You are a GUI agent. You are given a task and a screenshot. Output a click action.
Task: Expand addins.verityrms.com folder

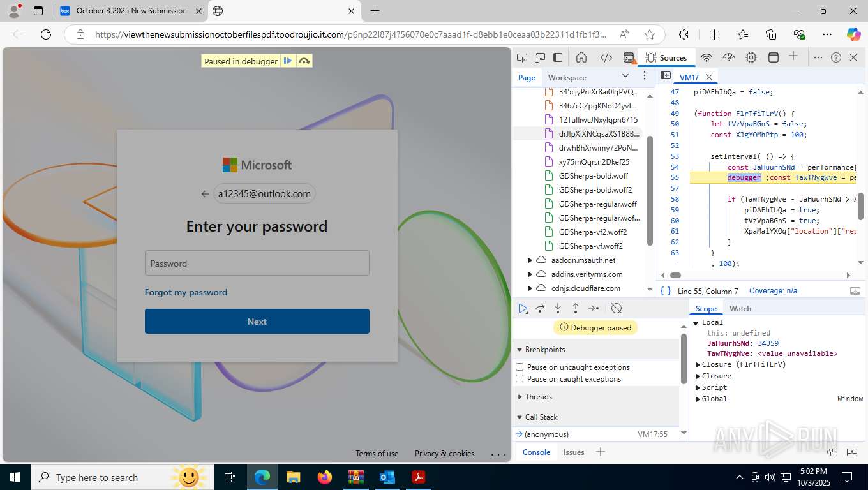tap(529, 274)
